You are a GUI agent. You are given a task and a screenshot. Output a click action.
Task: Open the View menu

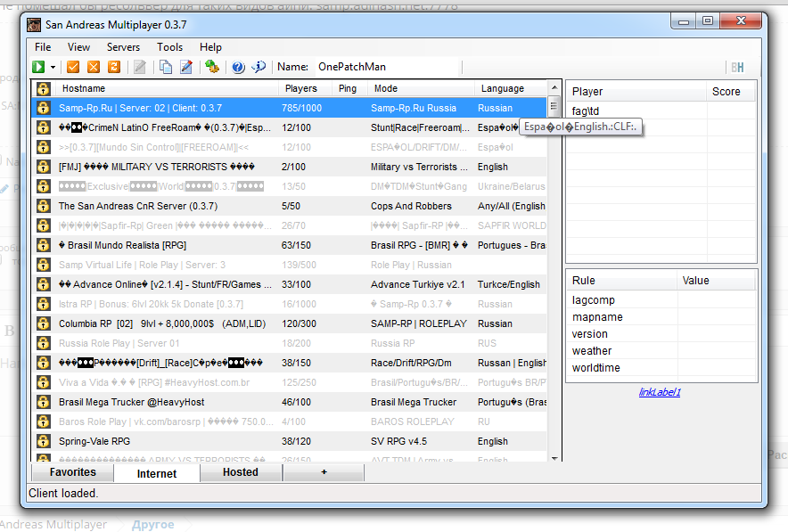click(x=79, y=47)
